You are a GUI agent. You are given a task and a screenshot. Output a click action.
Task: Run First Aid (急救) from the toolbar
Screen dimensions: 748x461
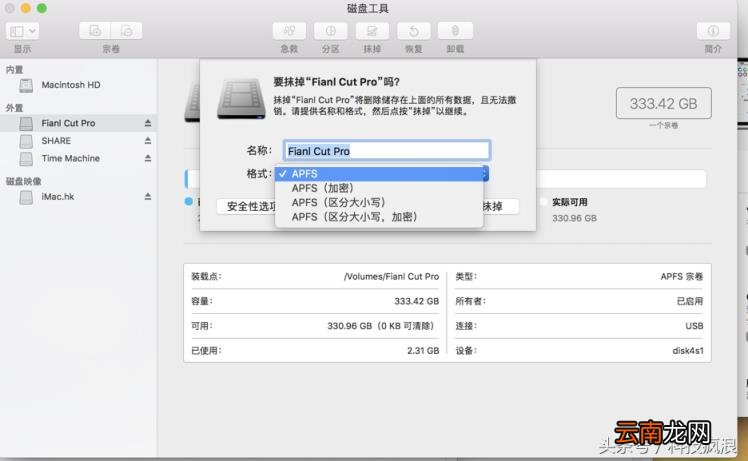coord(289,31)
